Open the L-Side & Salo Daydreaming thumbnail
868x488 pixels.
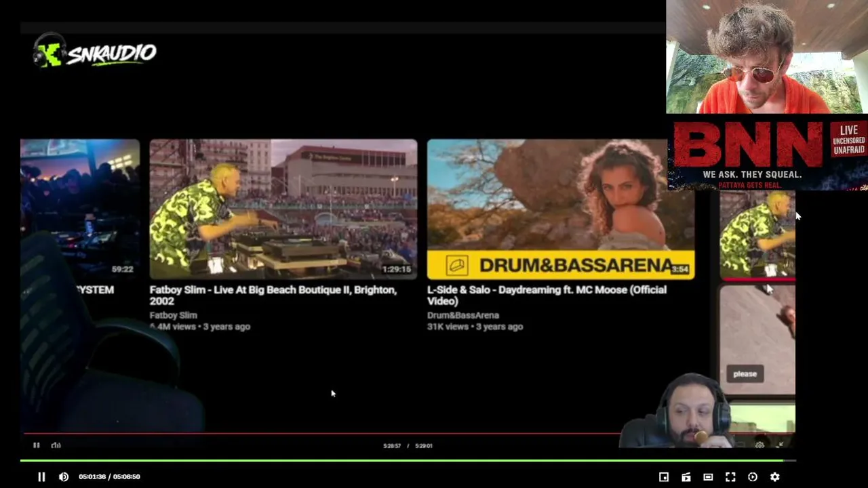pos(561,209)
